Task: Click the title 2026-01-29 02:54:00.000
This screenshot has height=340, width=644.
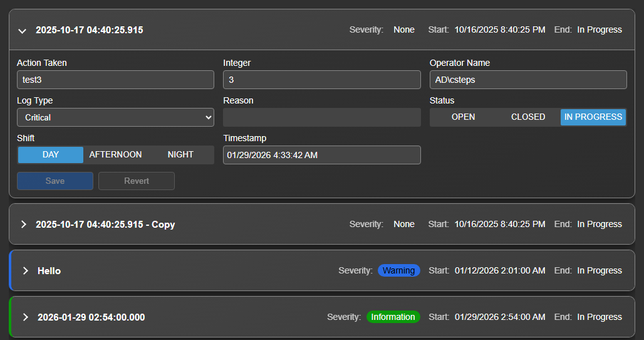Action: pyautogui.click(x=91, y=317)
